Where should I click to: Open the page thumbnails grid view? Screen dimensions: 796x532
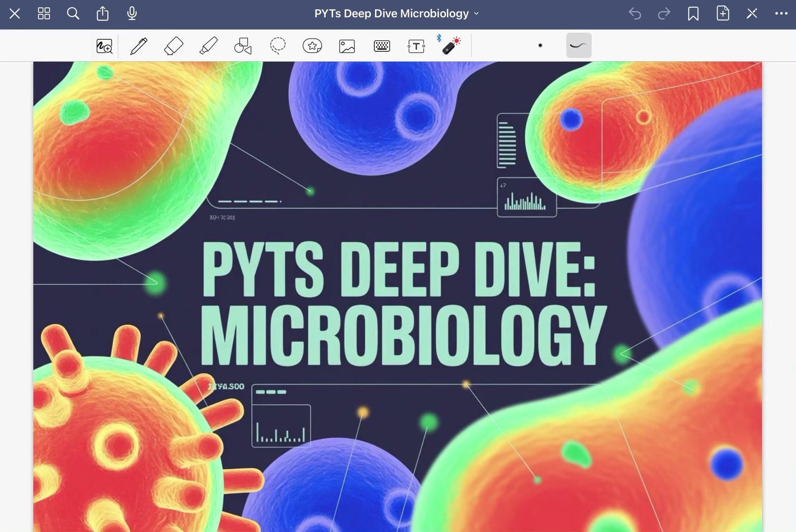44,14
